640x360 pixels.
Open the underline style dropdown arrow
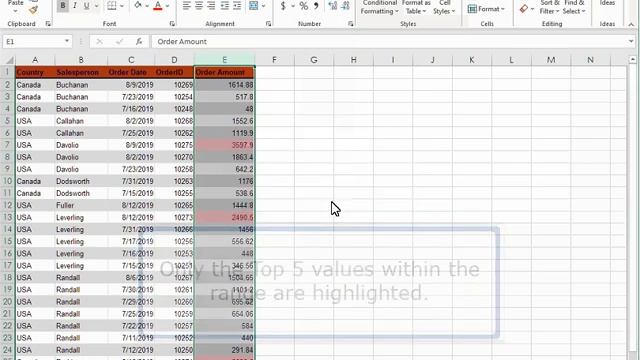96,6
